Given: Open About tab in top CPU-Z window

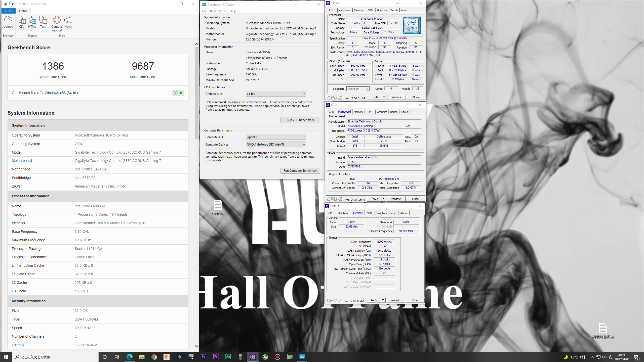Looking at the screenshot, I should click(405, 10).
